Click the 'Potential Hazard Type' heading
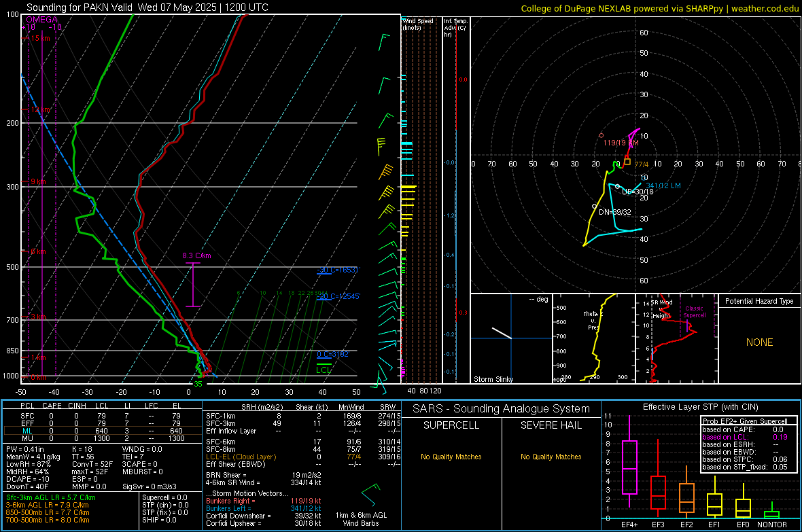 point(759,301)
